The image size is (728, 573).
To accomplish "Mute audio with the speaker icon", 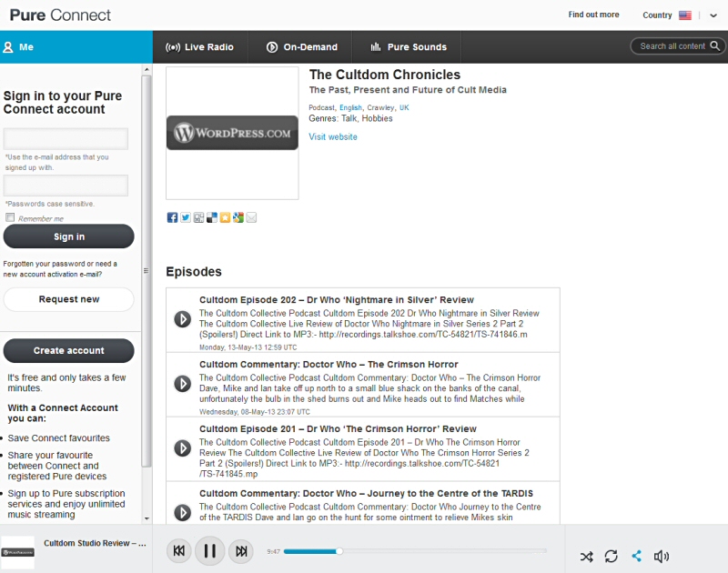I will click(662, 556).
